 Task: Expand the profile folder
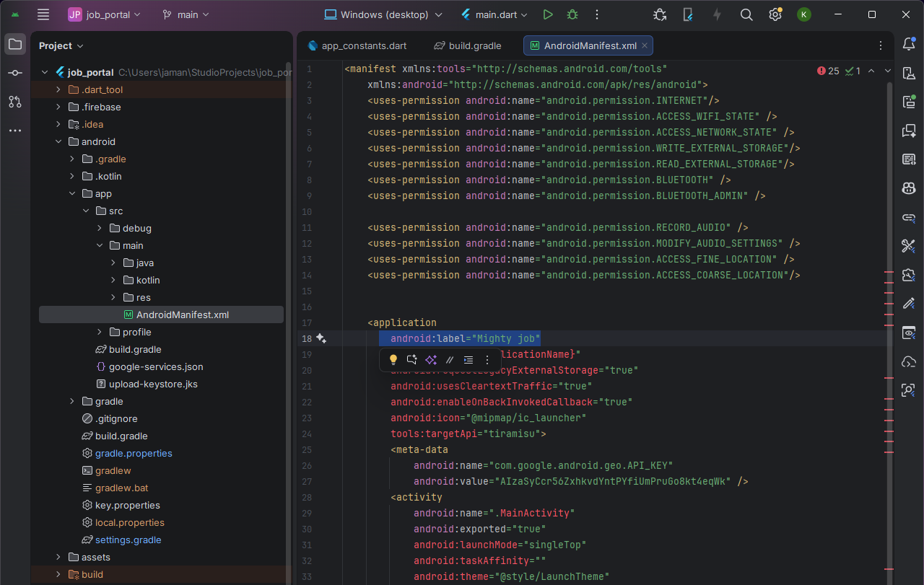[100, 332]
